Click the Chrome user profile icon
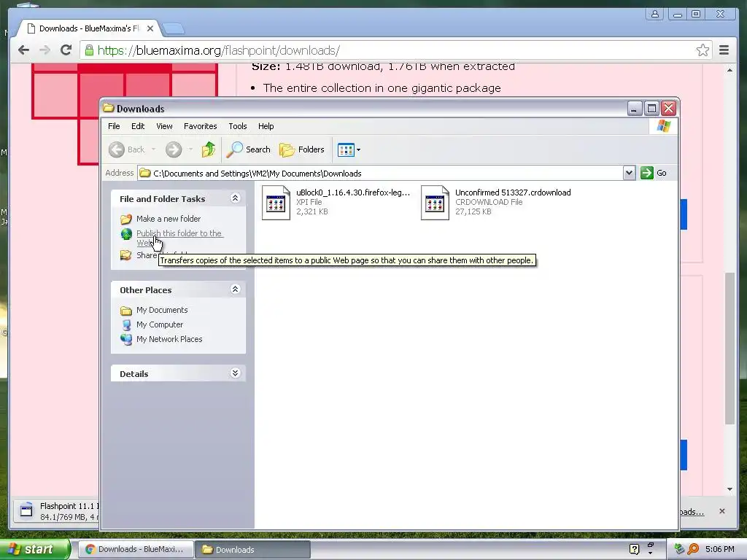747x560 pixels. tap(655, 14)
